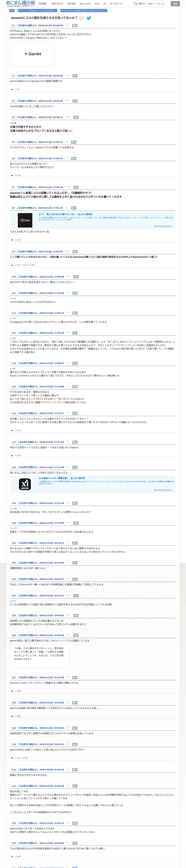Report post 4 with the 報告 button
Image resolution: width=186 pixels, height=868 pixels.
click(x=76, y=117)
